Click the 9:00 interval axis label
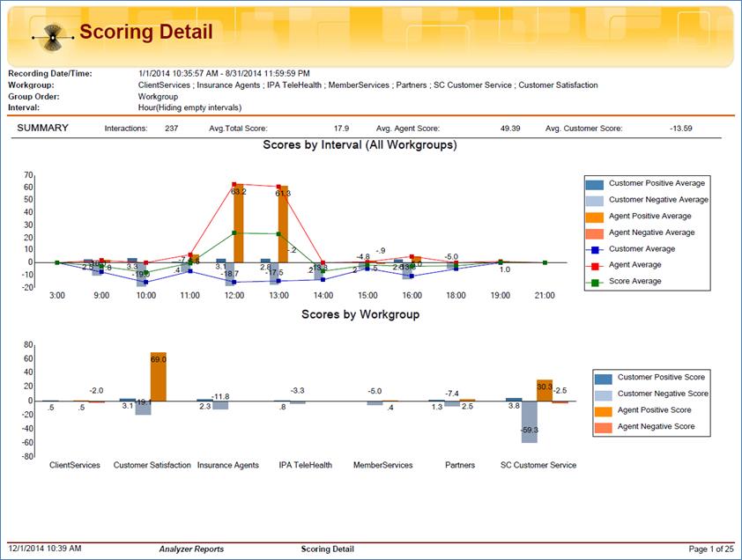The width and height of the screenshot is (742, 560). [101, 296]
